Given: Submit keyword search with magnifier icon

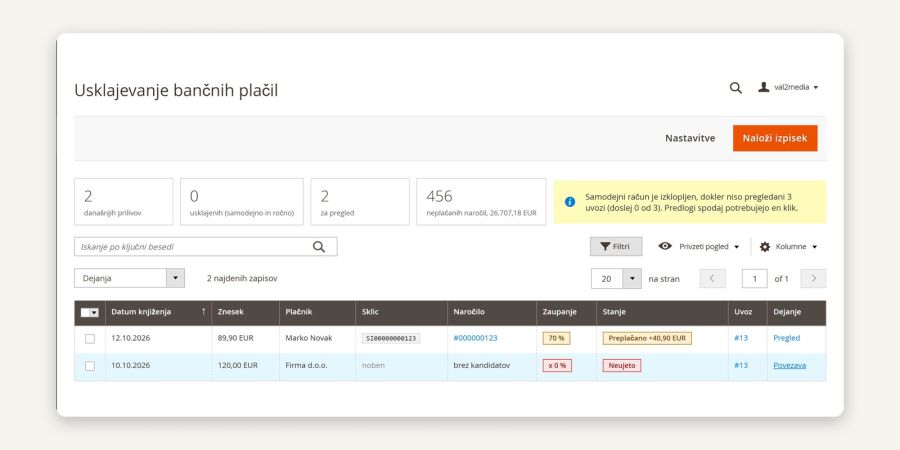Looking at the screenshot, I should (319, 247).
